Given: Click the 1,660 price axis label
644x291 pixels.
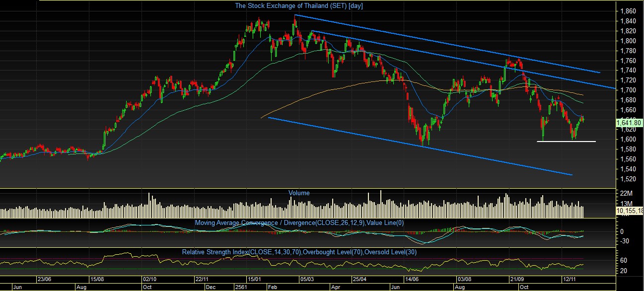Looking at the screenshot, I should pos(628,110).
